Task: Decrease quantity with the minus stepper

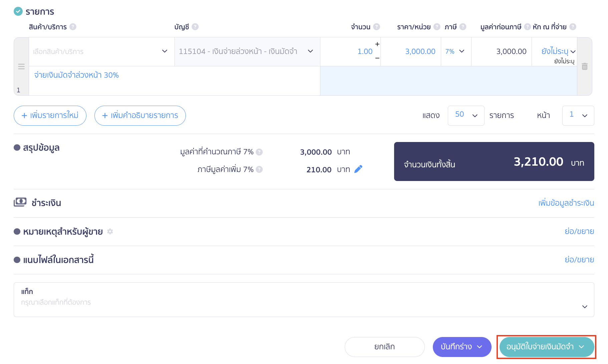Action: click(x=377, y=58)
